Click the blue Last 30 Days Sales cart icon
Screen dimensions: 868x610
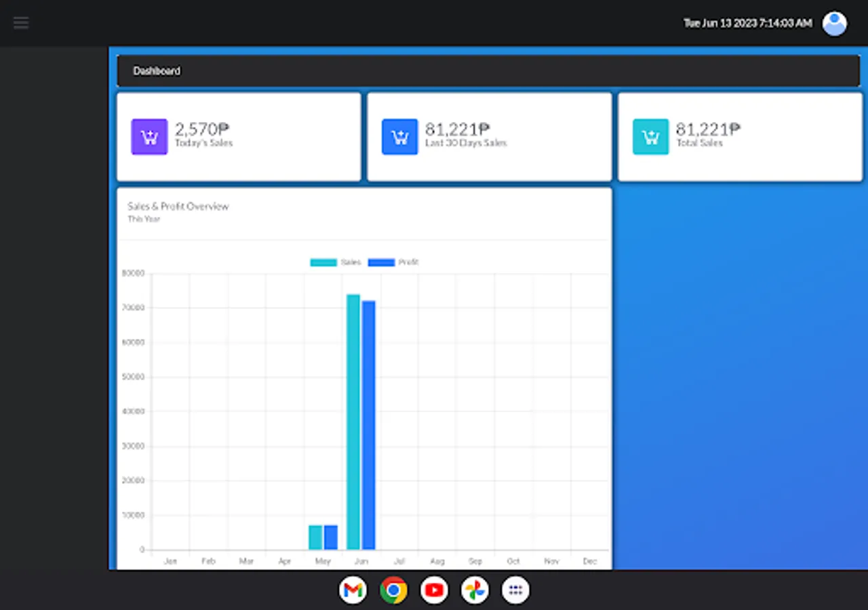[399, 137]
